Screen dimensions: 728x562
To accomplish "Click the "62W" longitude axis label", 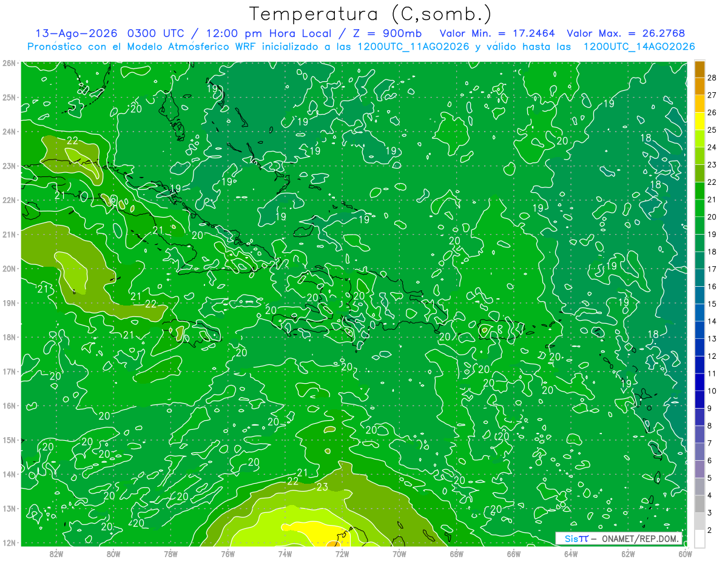I will (628, 554).
